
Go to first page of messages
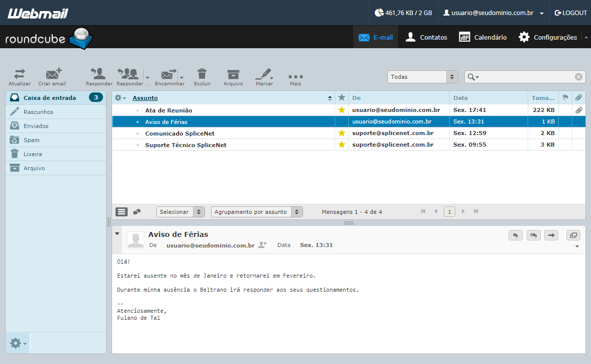pos(423,211)
